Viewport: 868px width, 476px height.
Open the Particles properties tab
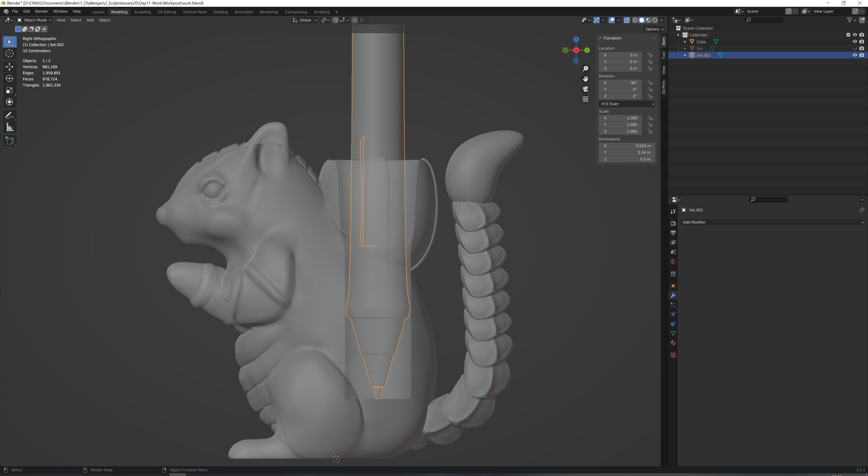point(673,305)
